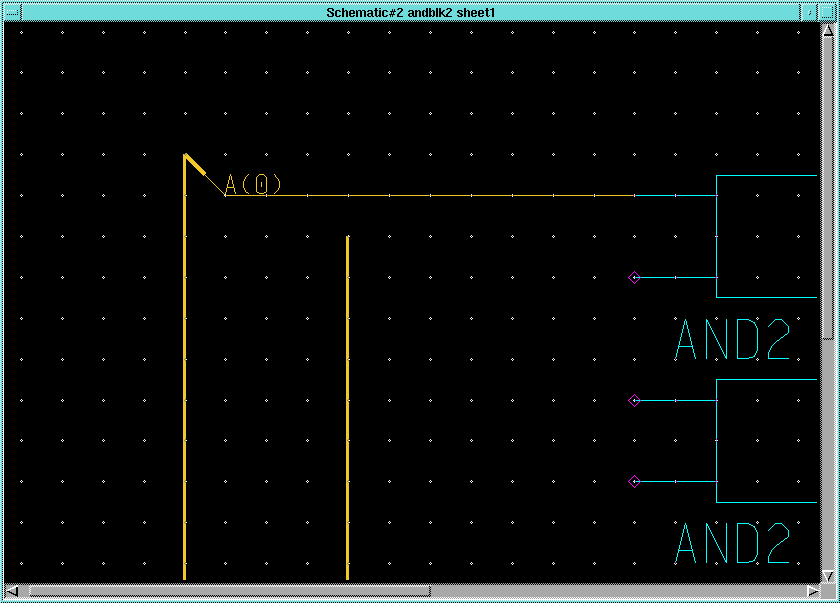Click the vertical scrollbar thumb
Viewport: 840px width, 603px height.
coord(828,188)
